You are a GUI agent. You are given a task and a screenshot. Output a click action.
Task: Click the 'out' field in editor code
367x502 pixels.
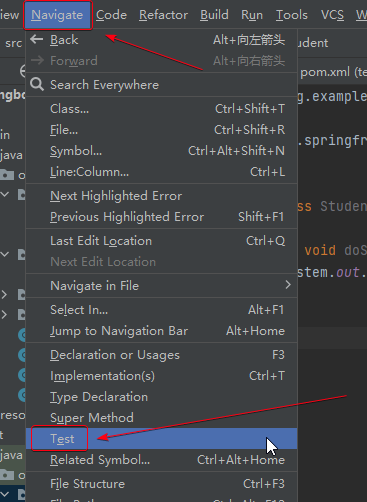(x=347, y=272)
